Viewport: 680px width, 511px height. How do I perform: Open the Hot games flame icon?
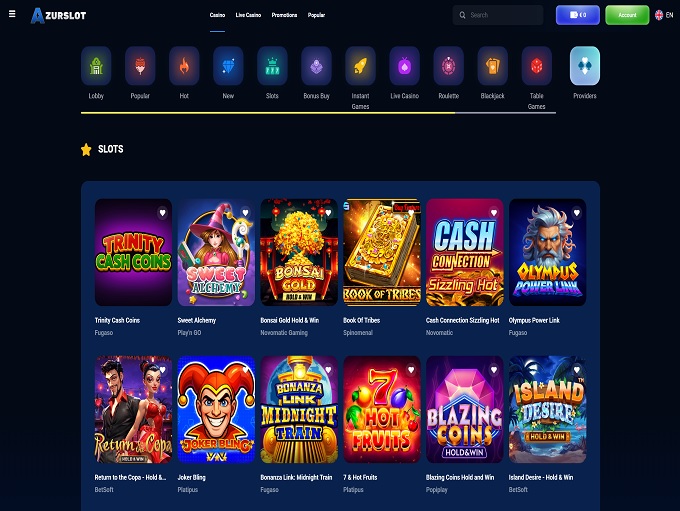[184, 66]
